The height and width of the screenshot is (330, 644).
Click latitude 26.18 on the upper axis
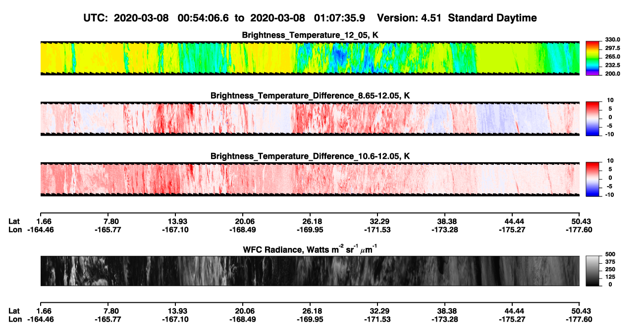click(310, 221)
